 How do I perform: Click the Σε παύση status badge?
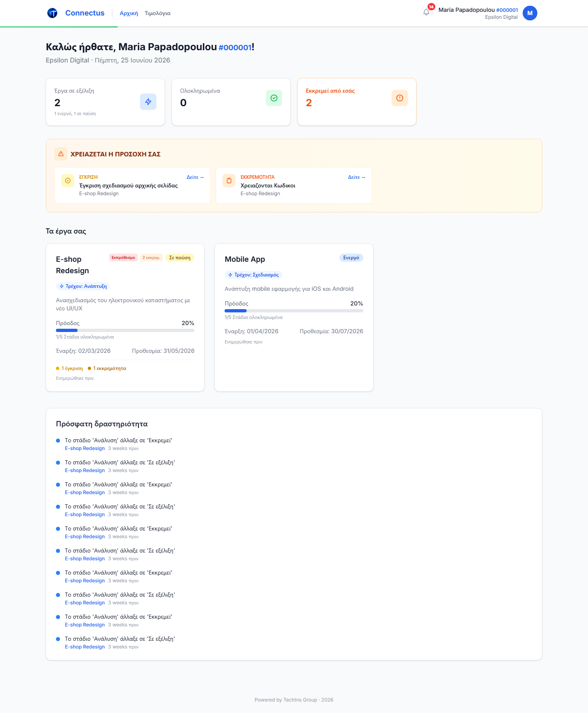point(180,258)
